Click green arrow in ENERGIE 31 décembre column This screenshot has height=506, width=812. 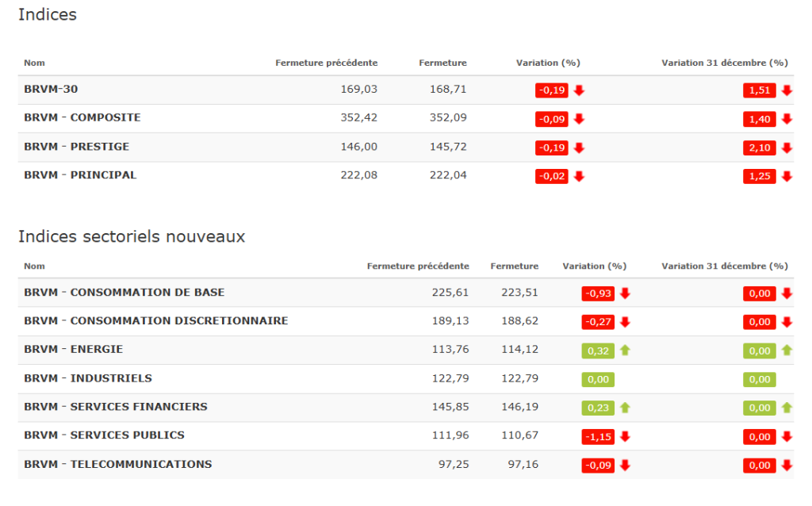tap(787, 351)
